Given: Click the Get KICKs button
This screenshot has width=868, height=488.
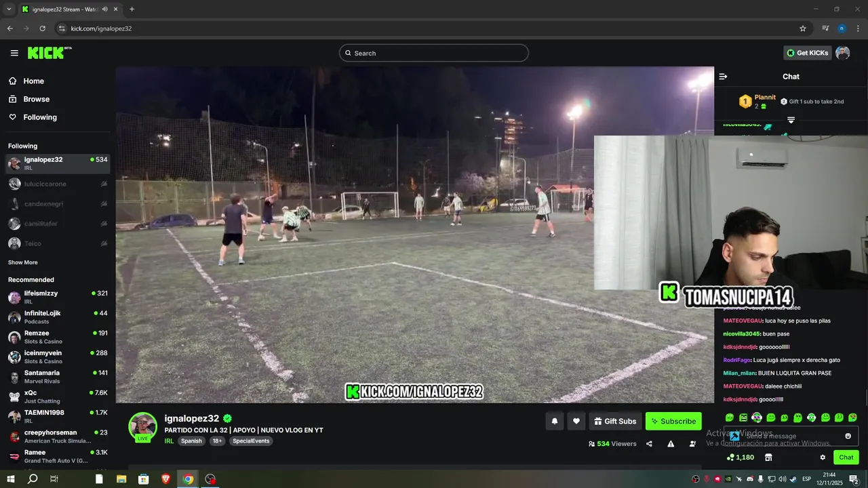Looking at the screenshot, I should [807, 53].
